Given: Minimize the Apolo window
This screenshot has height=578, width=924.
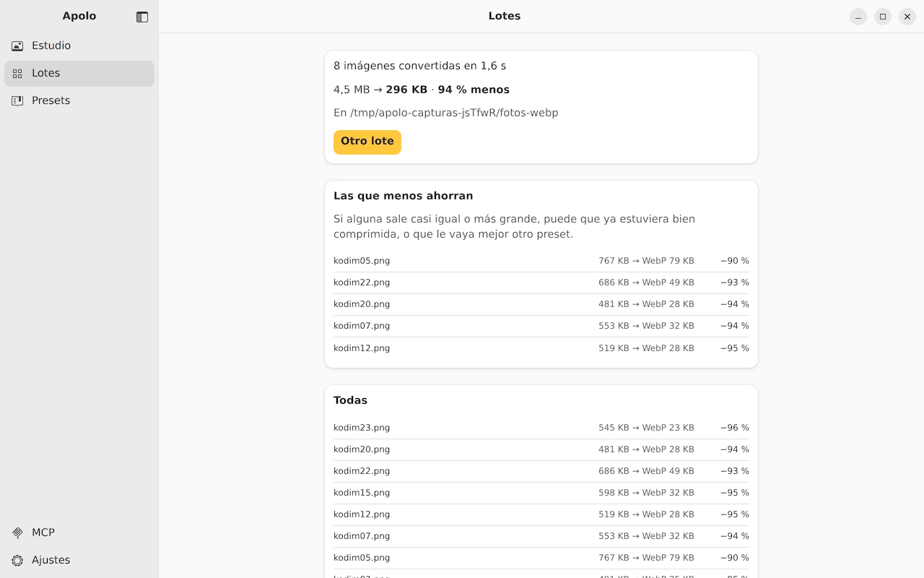Looking at the screenshot, I should pos(858,17).
